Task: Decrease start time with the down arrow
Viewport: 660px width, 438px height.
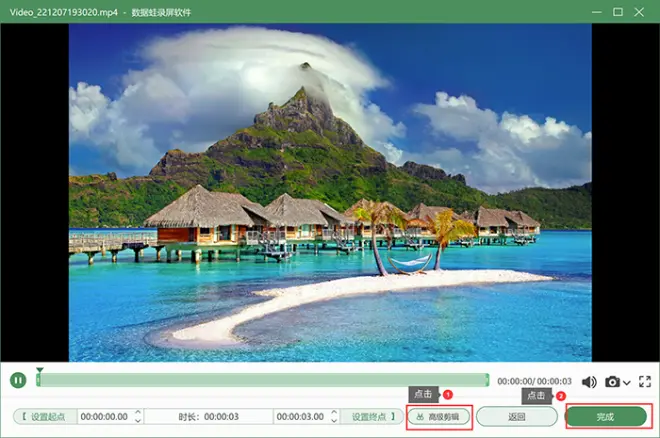Action: tap(138, 420)
